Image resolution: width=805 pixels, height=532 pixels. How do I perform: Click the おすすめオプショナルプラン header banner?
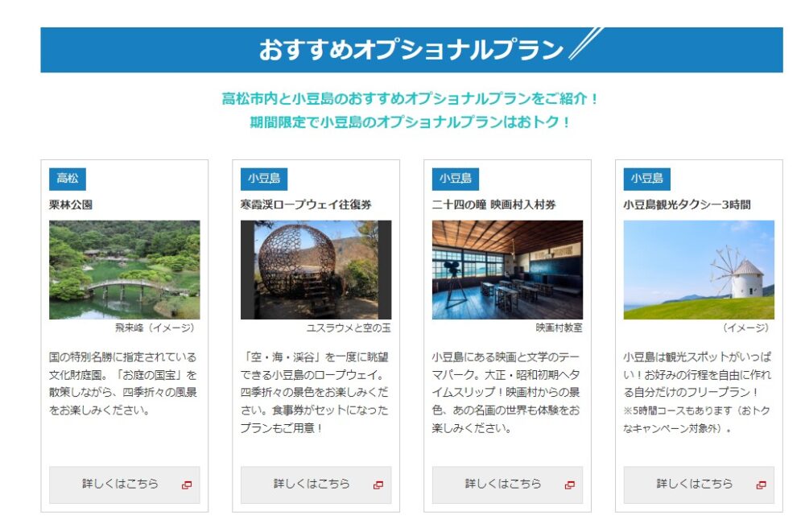click(x=411, y=50)
